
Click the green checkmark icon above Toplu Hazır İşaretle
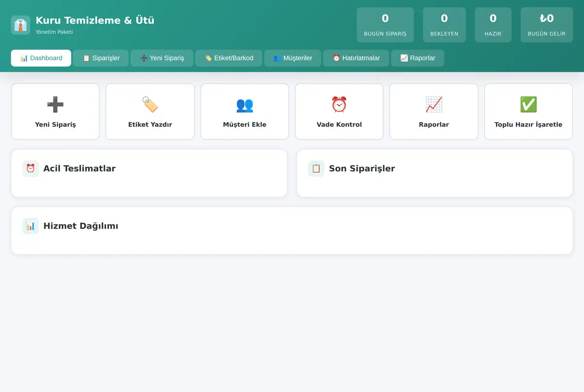coord(529,104)
